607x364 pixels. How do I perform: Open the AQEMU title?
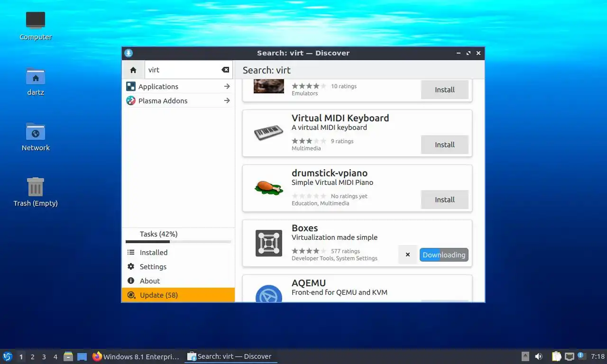click(309, 283)
